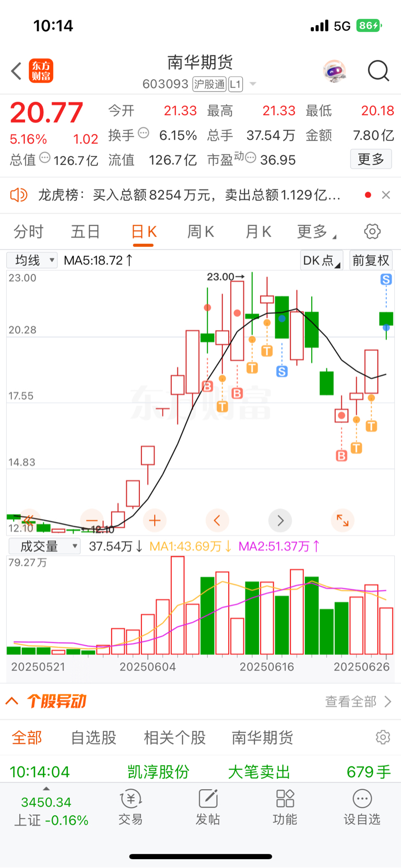Select the 日K tab
This screenshot has height=868, width=401.
[x=144, y=232]
